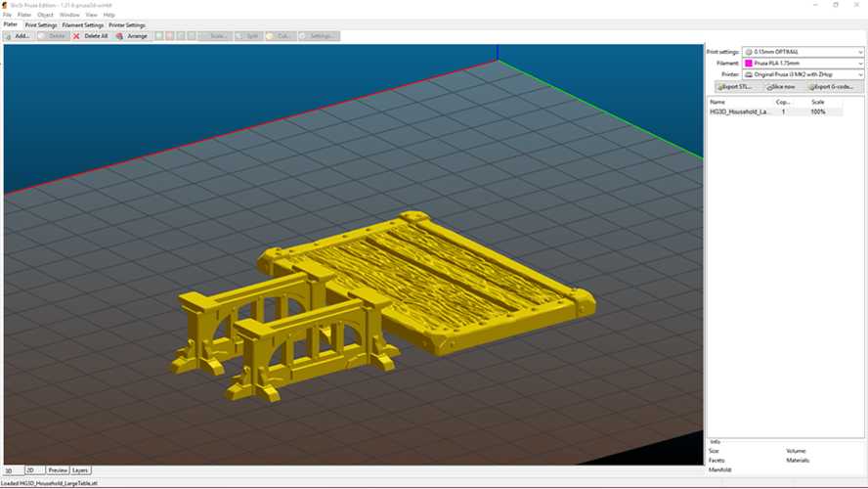Switch to the 3D view tab

tap(13, 470)
